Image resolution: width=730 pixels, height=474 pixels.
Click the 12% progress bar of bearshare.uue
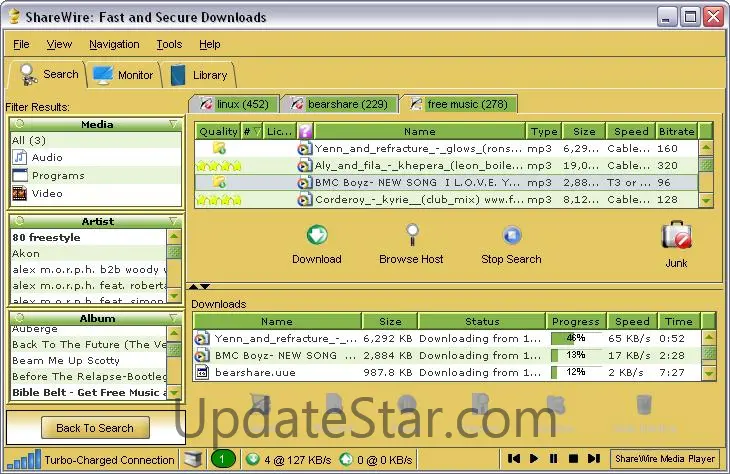[576, 372]
